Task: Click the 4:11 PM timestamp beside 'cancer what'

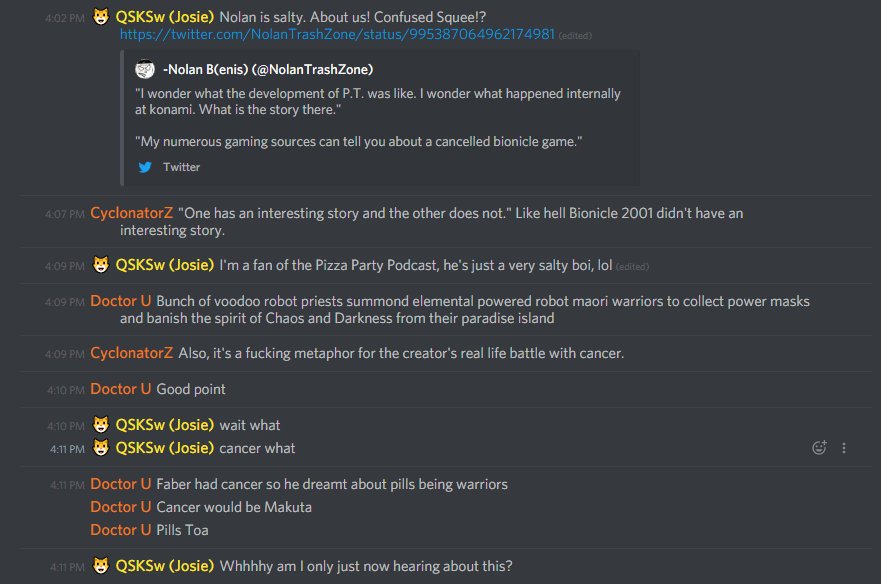Action: 67,449
